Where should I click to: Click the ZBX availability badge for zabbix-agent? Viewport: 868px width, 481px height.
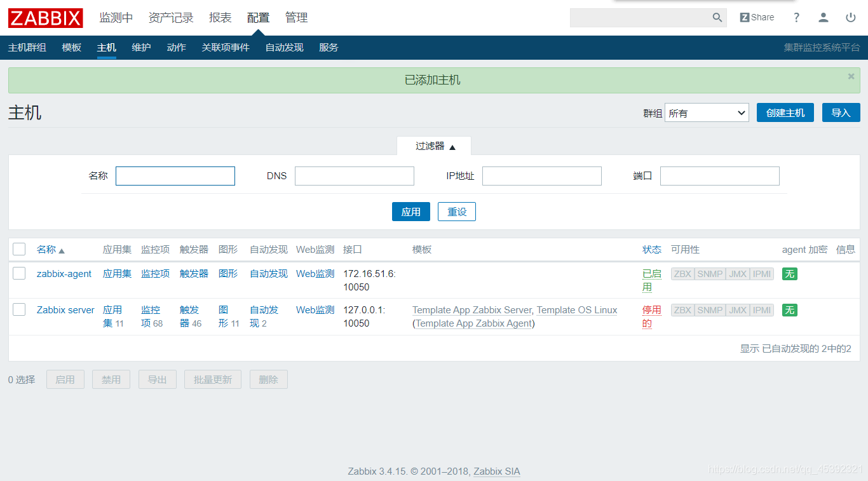(682, 274)
